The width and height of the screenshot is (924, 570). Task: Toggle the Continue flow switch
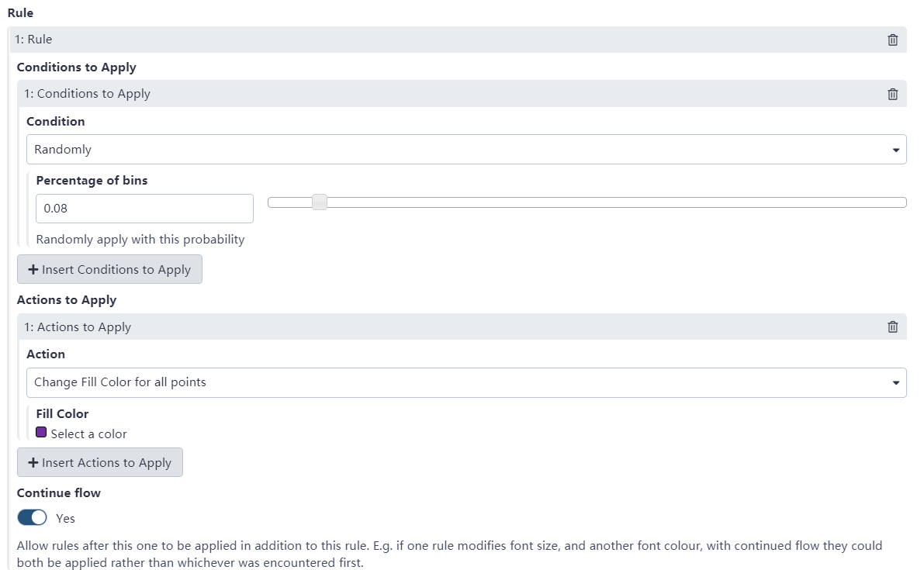tap(32, 517)
